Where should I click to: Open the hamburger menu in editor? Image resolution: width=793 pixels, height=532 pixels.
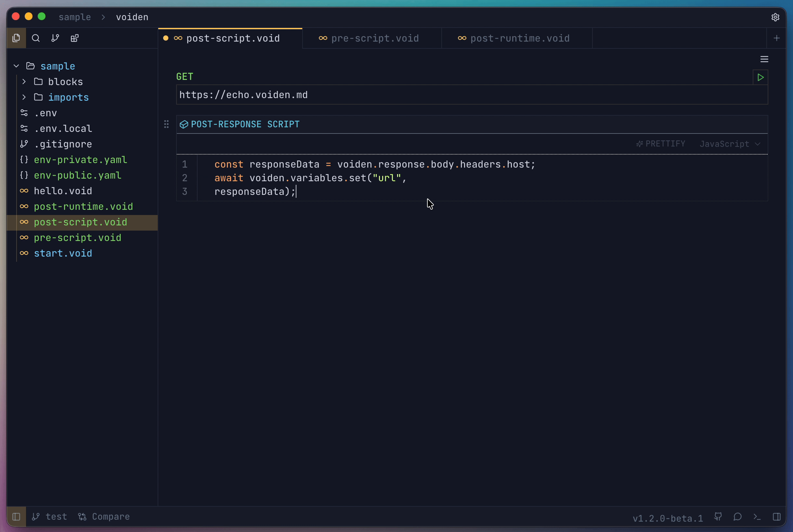(764, 59)
